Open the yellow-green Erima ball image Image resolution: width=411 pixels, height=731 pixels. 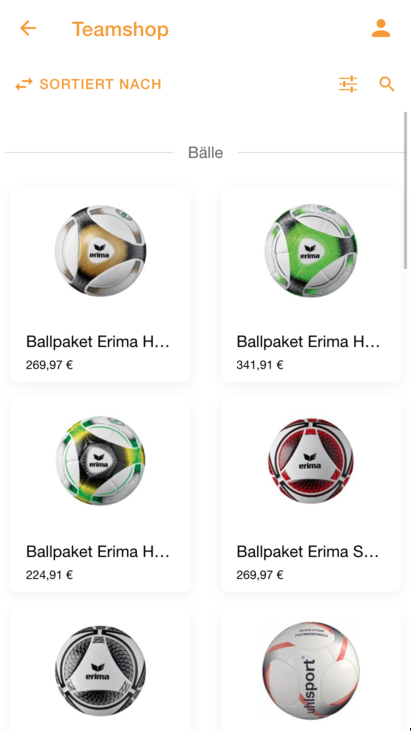(100, 461)
